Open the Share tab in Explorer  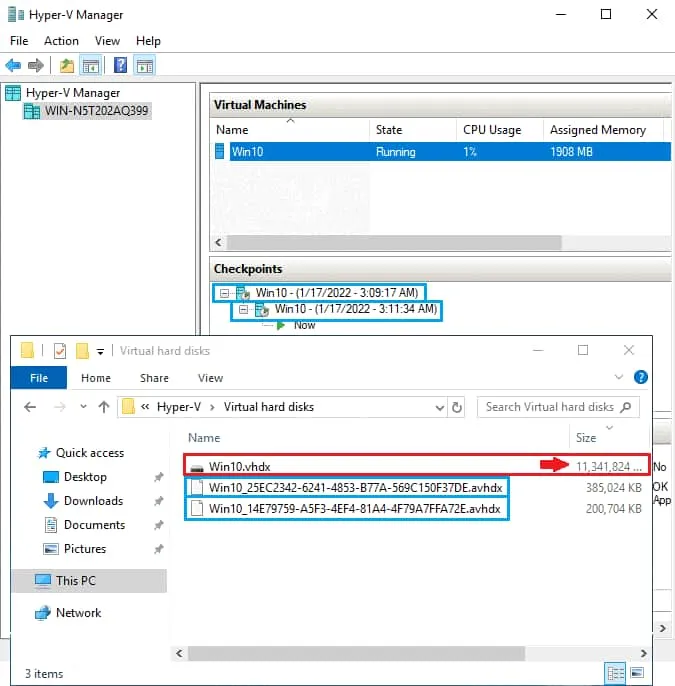pyautogui.click(x=154, y=378)
